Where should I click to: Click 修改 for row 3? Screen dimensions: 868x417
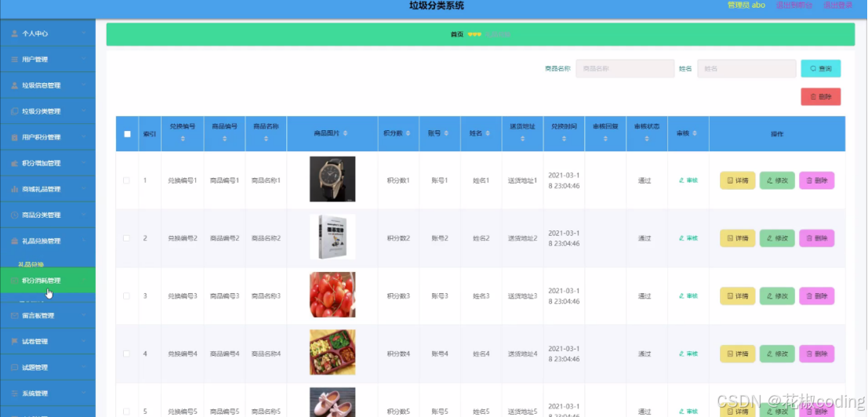tap(777, 296)
